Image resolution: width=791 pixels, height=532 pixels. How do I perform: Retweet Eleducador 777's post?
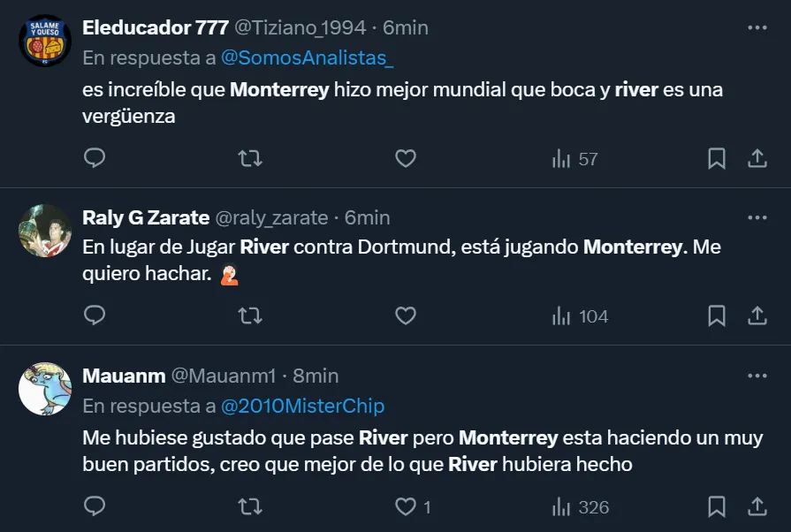coord(250,158)
